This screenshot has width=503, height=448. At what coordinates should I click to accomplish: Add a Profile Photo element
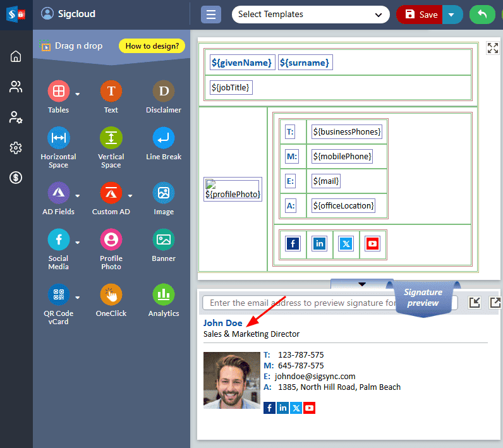pyautogui.click(x=111, y=239)
